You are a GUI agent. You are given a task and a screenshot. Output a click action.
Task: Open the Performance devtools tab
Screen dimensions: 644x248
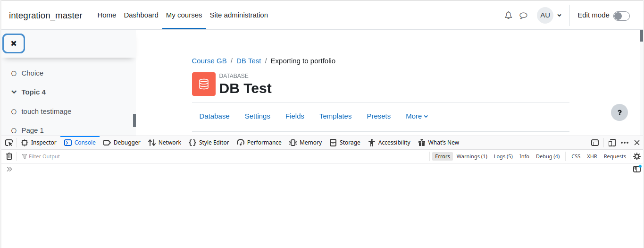[259, 143]
